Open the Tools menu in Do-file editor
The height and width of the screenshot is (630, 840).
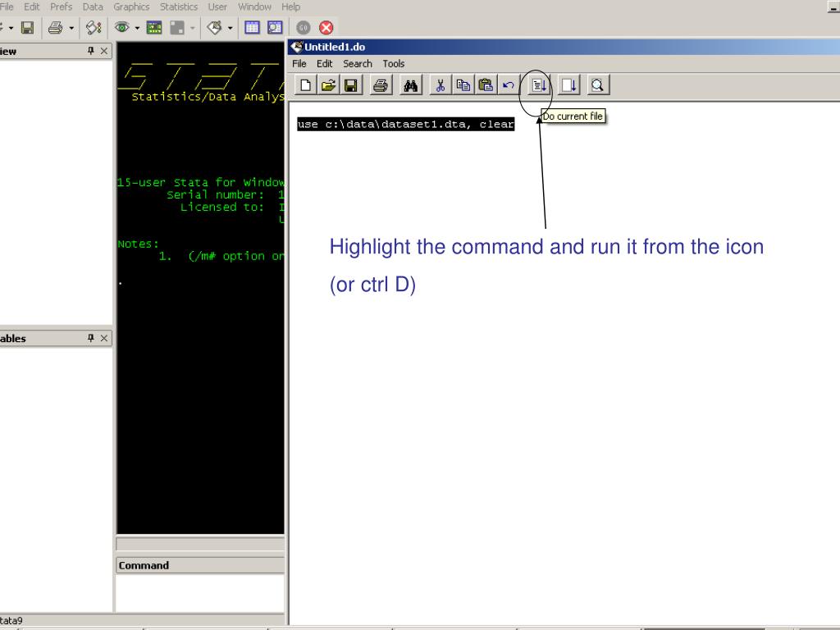pyautogui.click(x=393, y=63)
